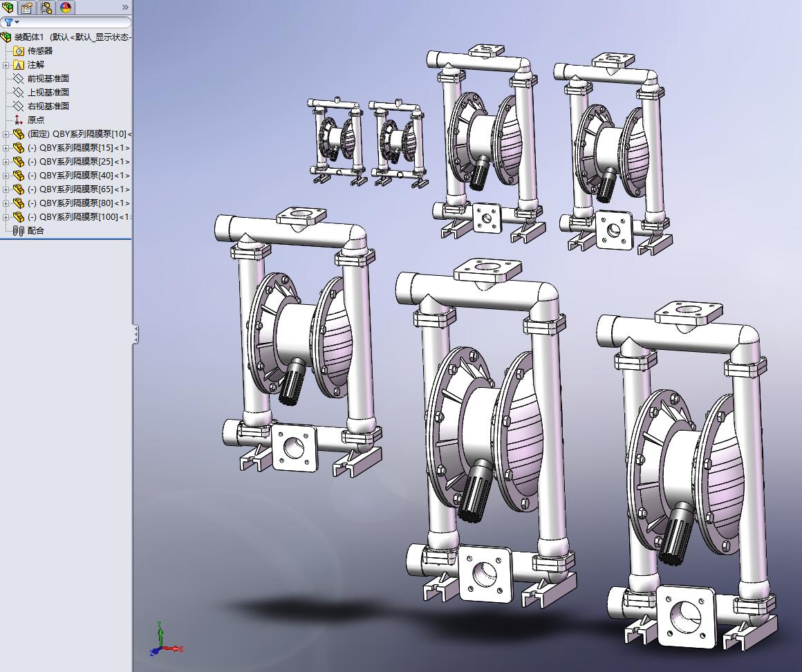Screen dimensions: 802x672
Task: Expand the fixed QBY系列隔膜泵[10] component
Action: click(x=6, y=134)
